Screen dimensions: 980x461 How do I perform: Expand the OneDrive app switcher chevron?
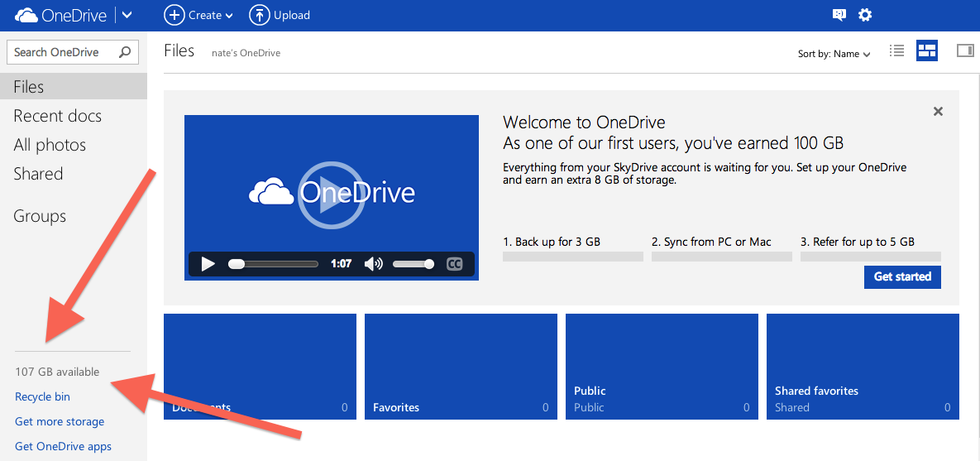127,15
